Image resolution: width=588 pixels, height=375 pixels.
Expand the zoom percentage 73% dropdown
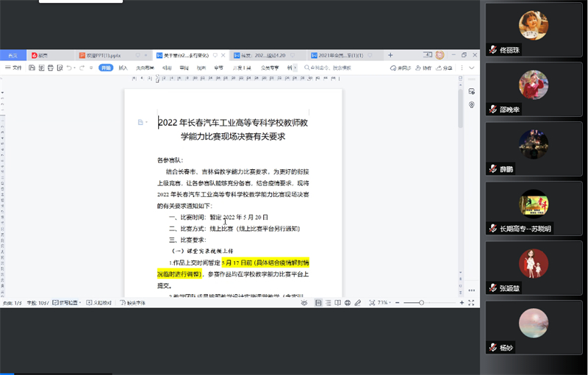(385, 302)
